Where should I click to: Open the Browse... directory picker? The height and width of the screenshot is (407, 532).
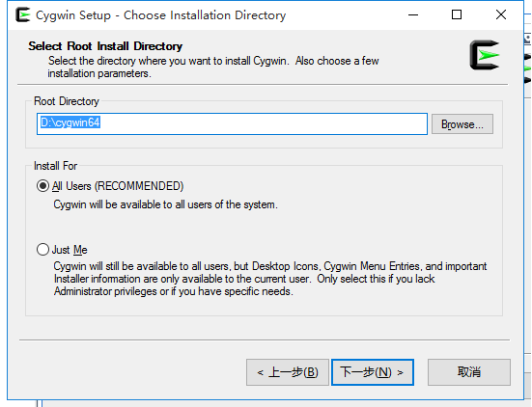pos(462,124)
